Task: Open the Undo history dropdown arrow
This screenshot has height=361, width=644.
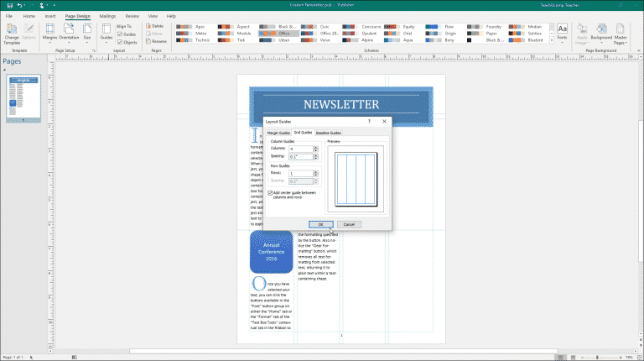Action: pyautogui.click(x=24, y=5)
